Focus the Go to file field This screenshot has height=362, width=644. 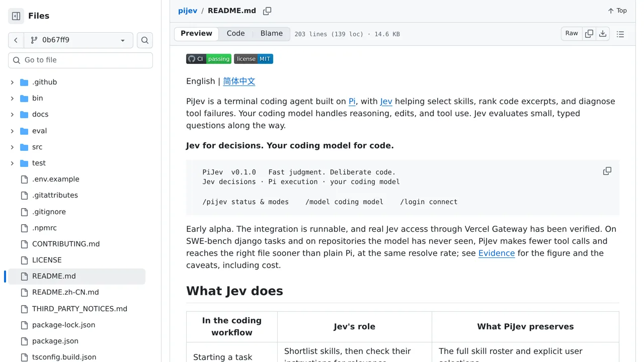80,60
